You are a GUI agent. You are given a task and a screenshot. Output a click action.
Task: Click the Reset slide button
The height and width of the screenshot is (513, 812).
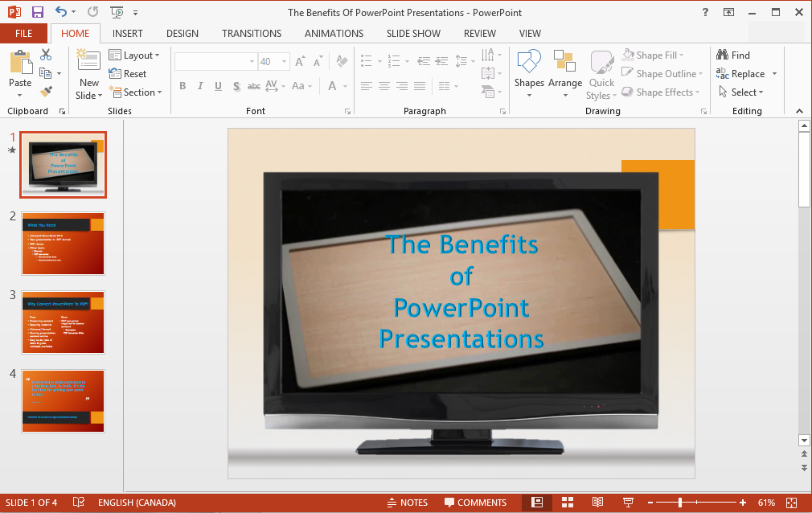coord(128,74)
